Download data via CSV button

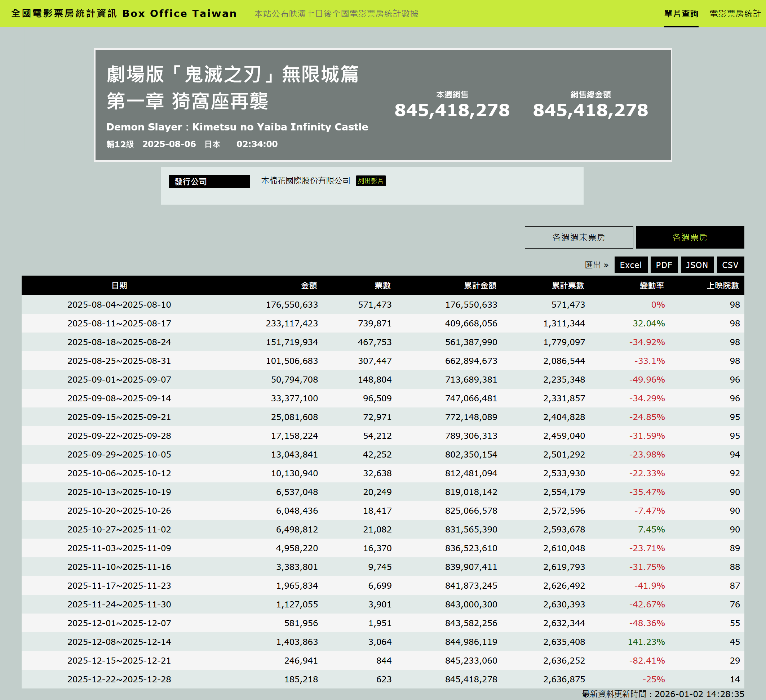coord(730,265)
